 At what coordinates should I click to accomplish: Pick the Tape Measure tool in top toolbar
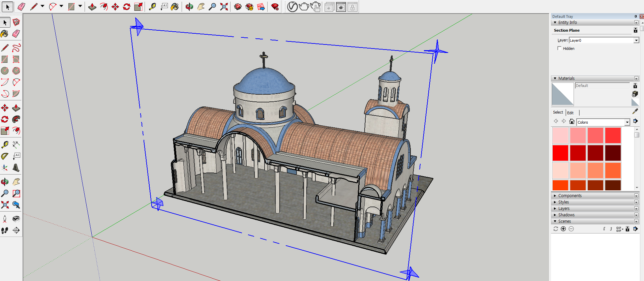pyautogui.click(x=152, y=7)
